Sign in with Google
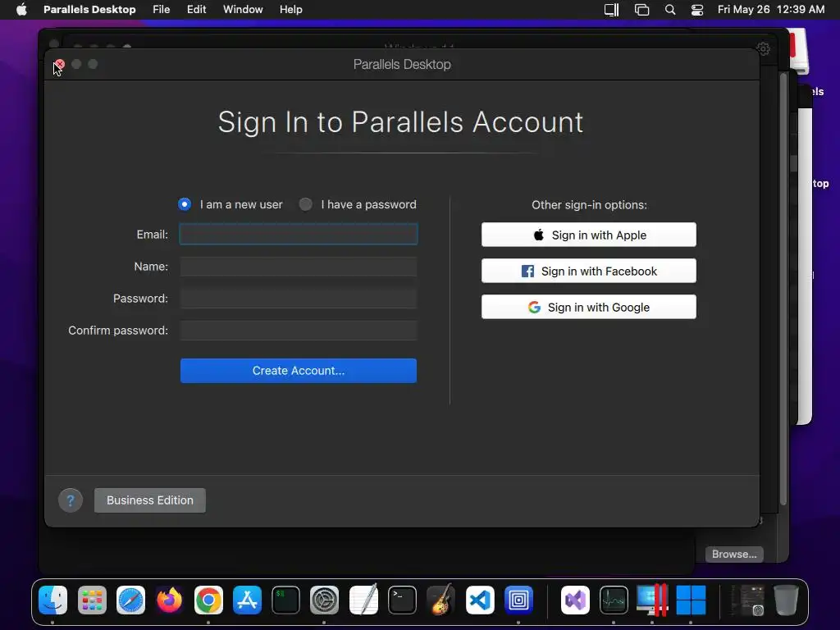 click(589, 307)
